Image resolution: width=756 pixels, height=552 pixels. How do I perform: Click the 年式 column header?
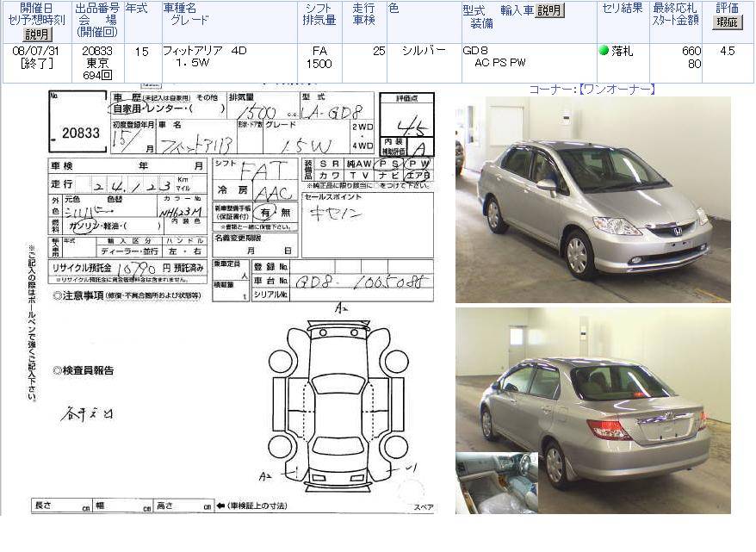pos(137,9)
